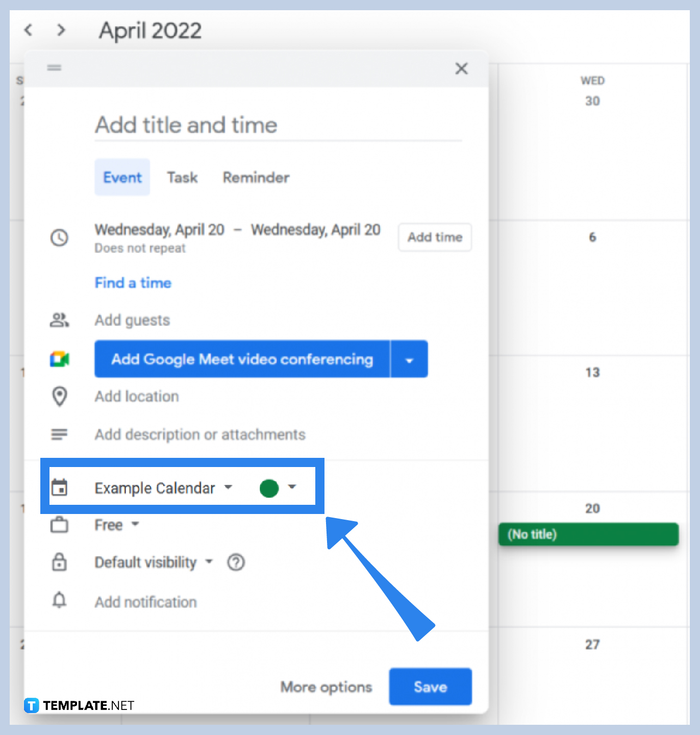Click the calendar icon beside Example Calendar
Image resolution: width=700 pixels, height=735 pixels.
(60, 487)
